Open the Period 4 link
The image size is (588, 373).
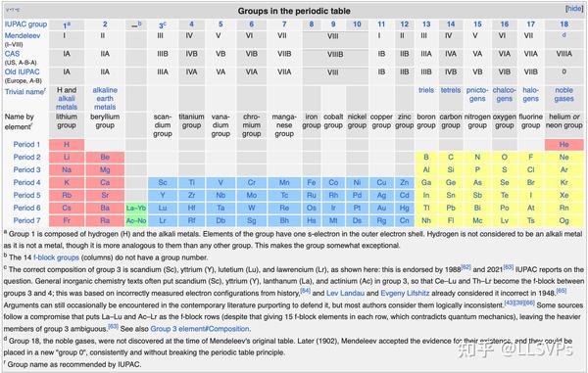point(26,182)
